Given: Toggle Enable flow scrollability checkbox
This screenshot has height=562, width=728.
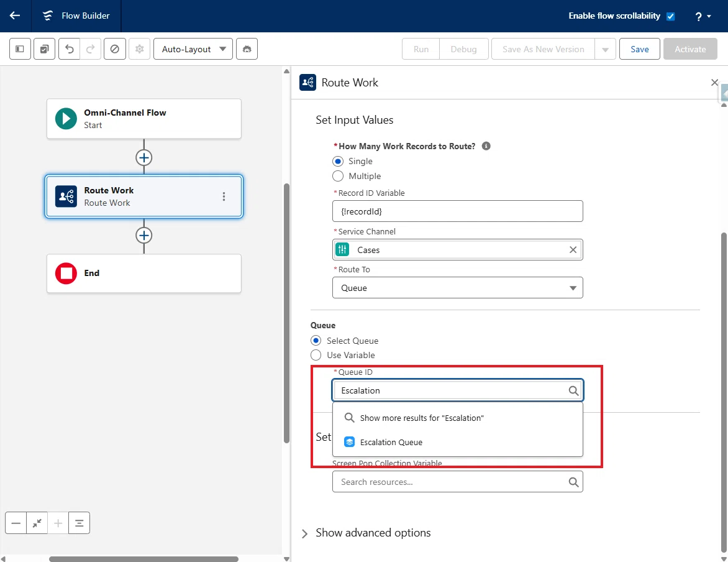Looking at the screenshot, I should click(670, 16).
